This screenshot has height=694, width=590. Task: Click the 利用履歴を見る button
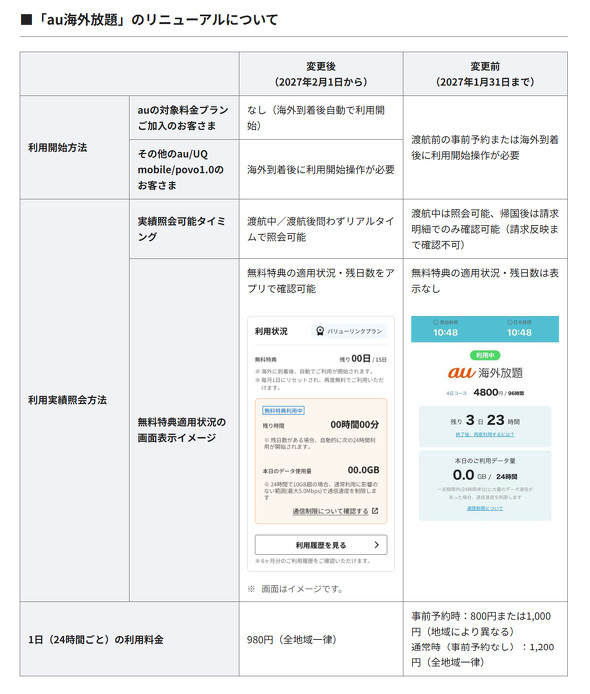click(x=321, y=545)
